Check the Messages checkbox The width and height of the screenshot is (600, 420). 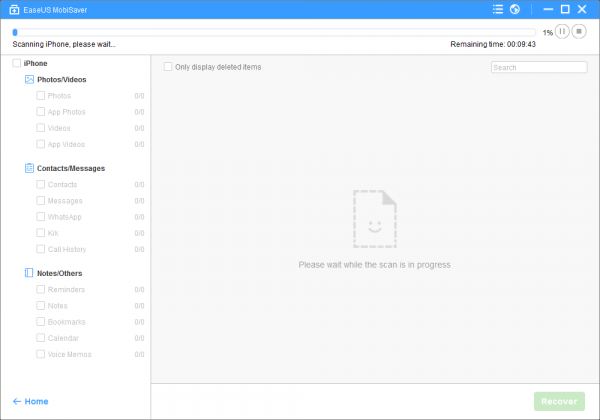(41, 200)
